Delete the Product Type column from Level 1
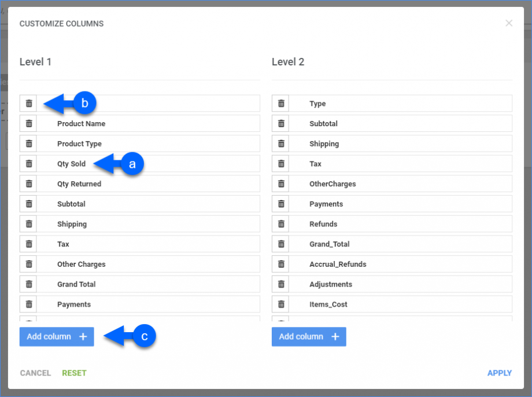Image resolution: width=532 pixels, height=397 pixels. [x=28, y=144]
